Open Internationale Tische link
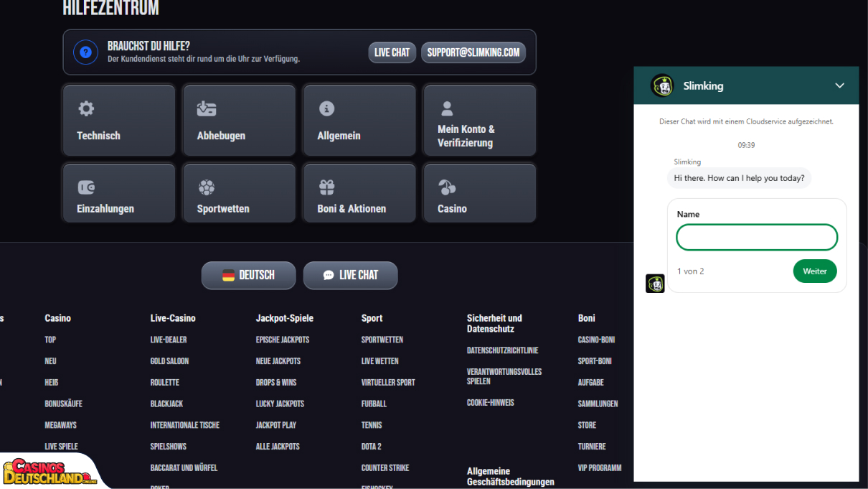Viewport: 868px width, 489px height. (185, 425)
